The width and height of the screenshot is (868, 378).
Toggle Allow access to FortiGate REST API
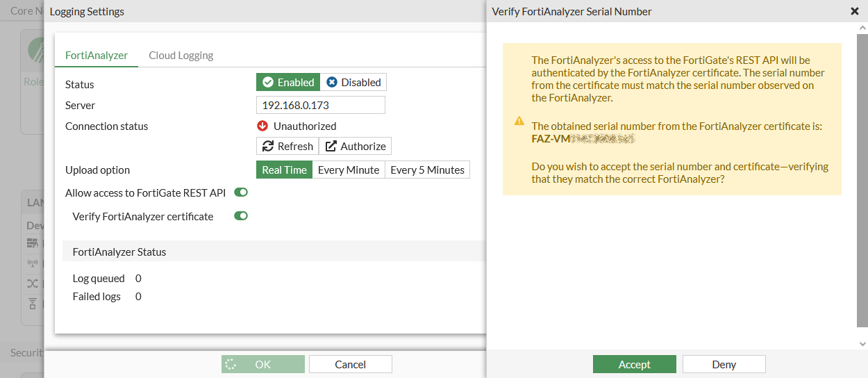click(x=241, y=192)
